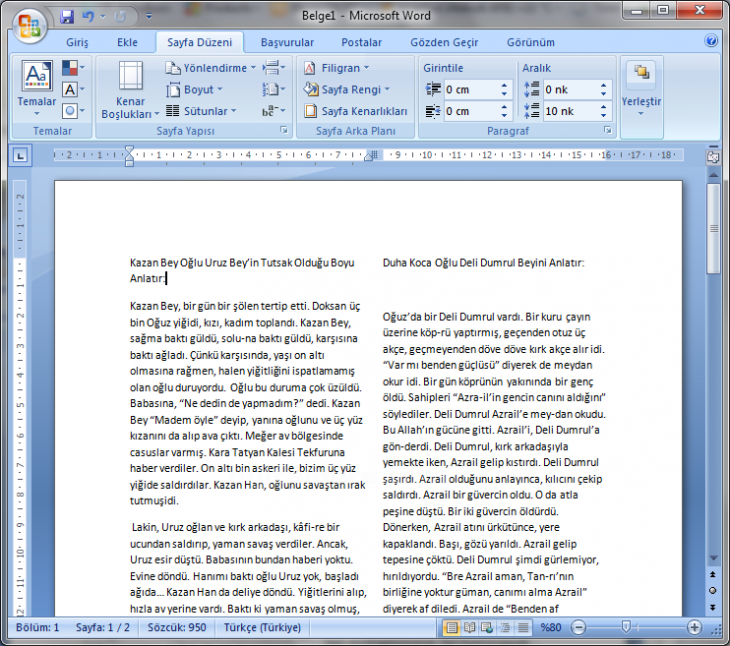Customize the Quick Access toolbar
Image resolution: width=730 pixels, height=646 pixels.
[149, 16]
